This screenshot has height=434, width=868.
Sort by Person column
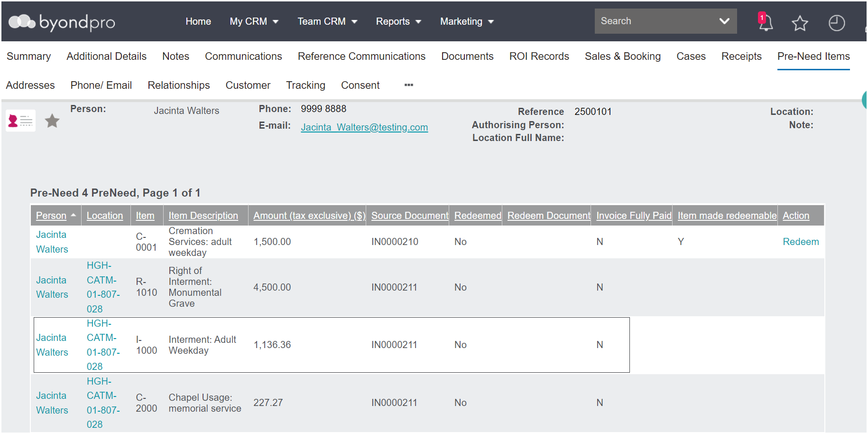51,216
